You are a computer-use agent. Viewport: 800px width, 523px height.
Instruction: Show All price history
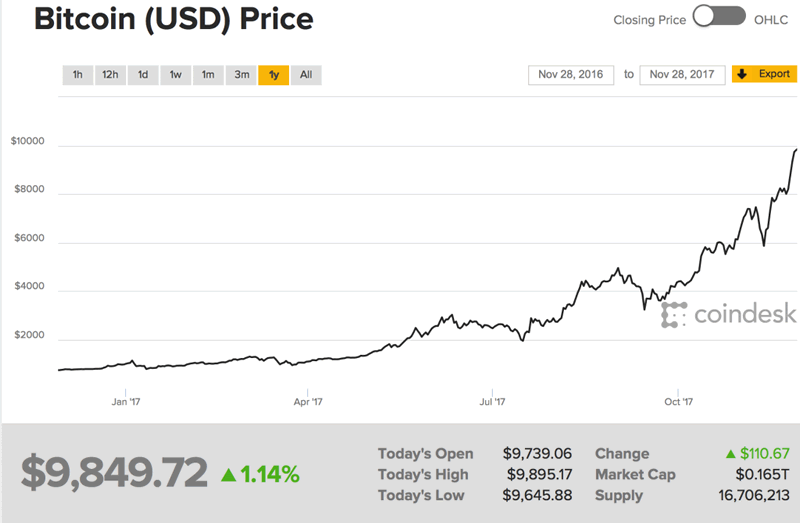pyautogui.click(x=306, y=75)
